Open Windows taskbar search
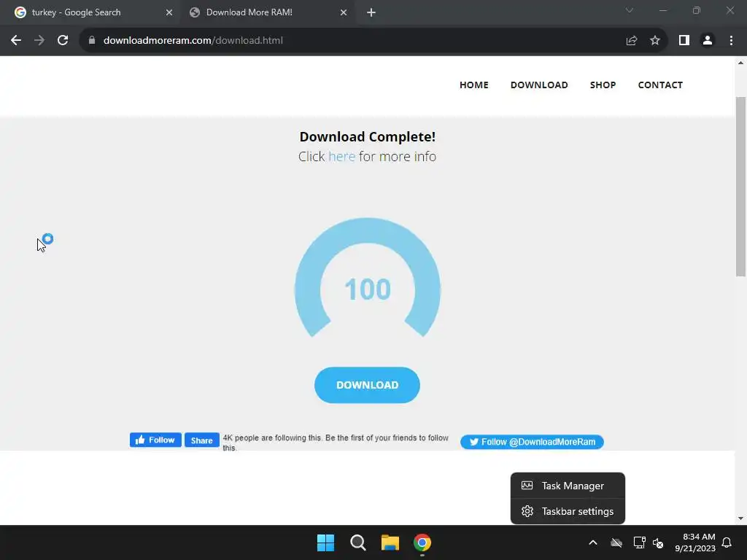Viewport: 747px width, 560px height. point(357,542)
